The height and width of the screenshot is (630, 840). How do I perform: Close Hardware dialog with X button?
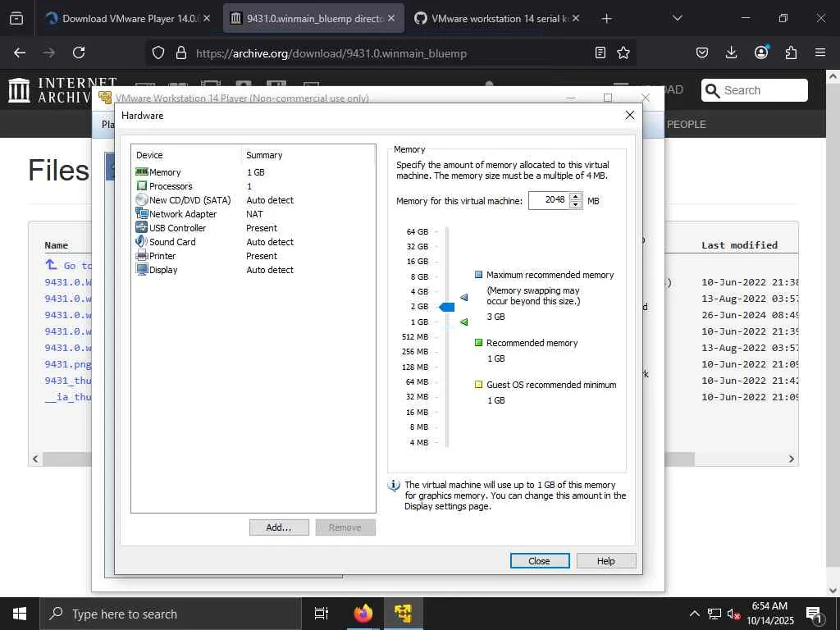(x=630, y=115)
